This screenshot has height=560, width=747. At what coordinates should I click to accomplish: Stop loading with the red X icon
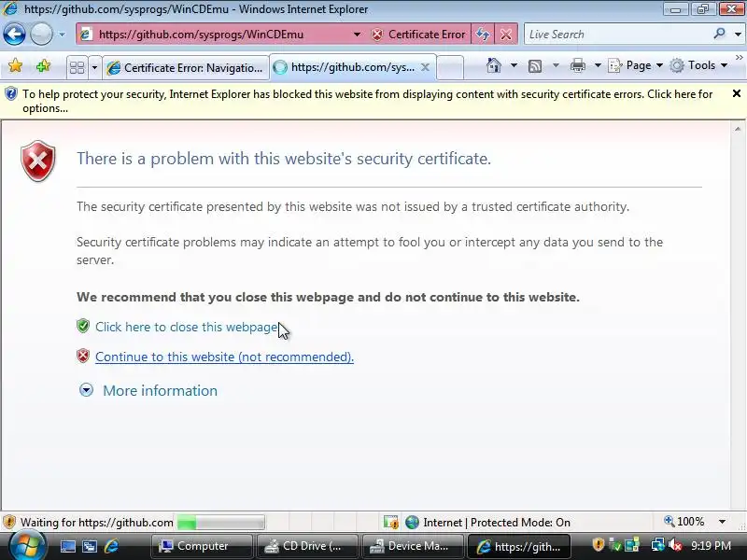(x=506, y=35)
